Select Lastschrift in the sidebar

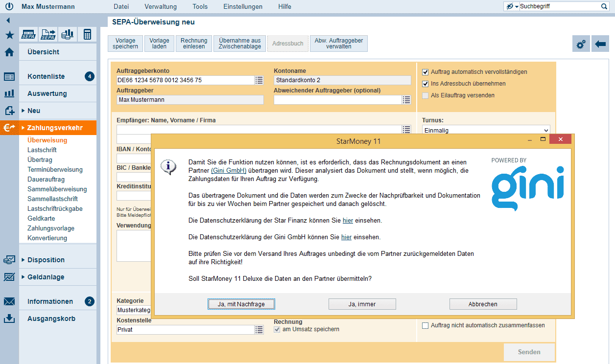42,150
